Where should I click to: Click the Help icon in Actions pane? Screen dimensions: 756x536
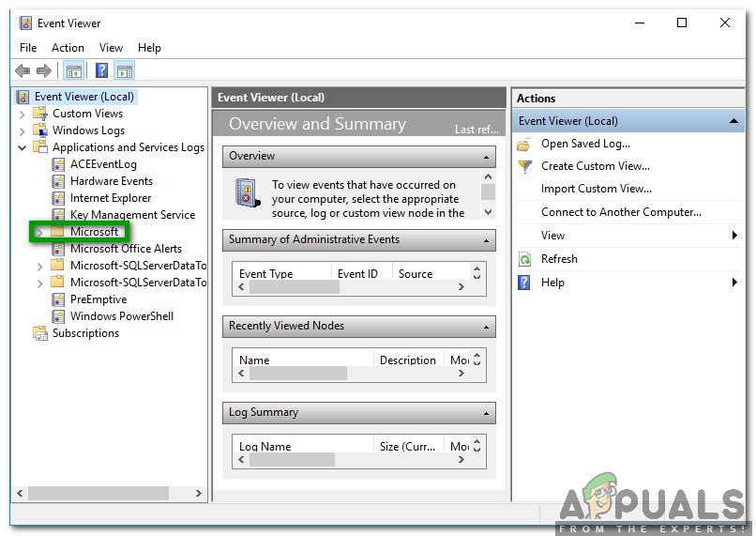coord(524,283)
